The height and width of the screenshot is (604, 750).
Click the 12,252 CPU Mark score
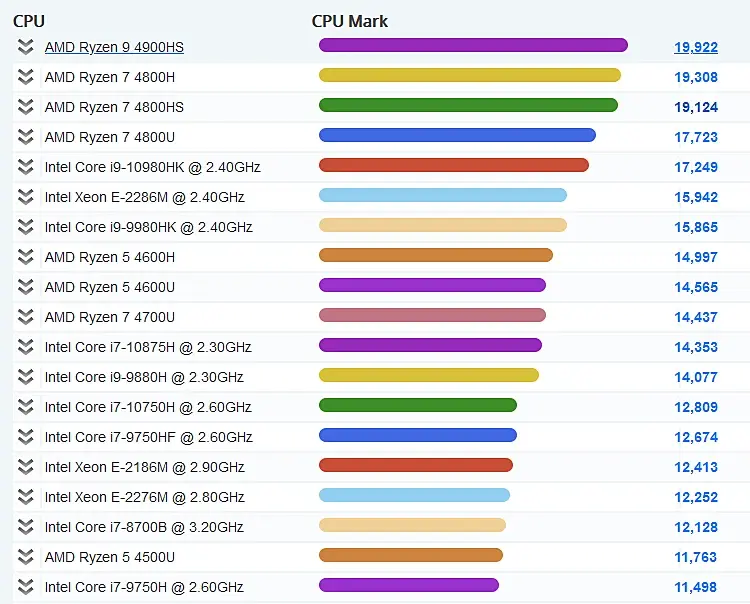[x=696, y=497]
